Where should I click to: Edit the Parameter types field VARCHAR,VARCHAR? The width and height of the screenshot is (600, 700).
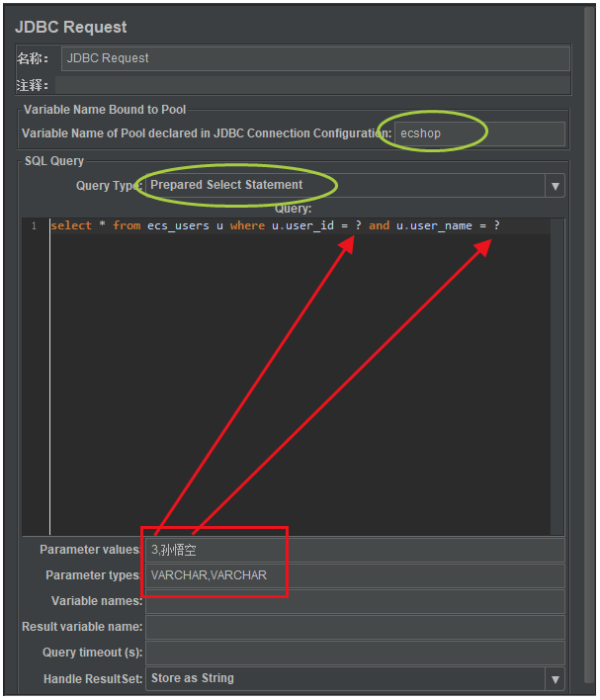(x=355, y=575)
